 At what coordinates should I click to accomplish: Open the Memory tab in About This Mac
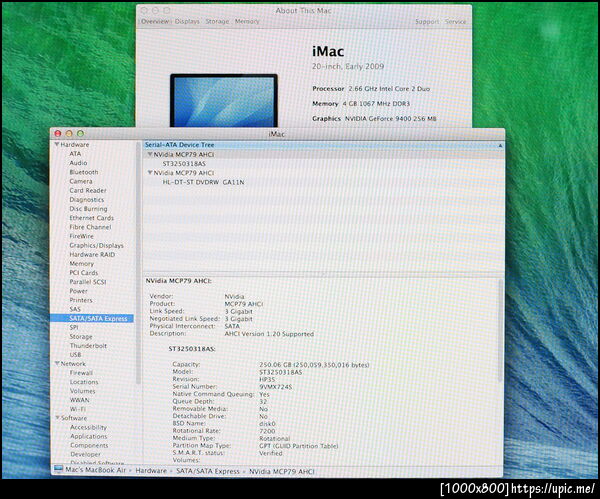coord(247,21)
